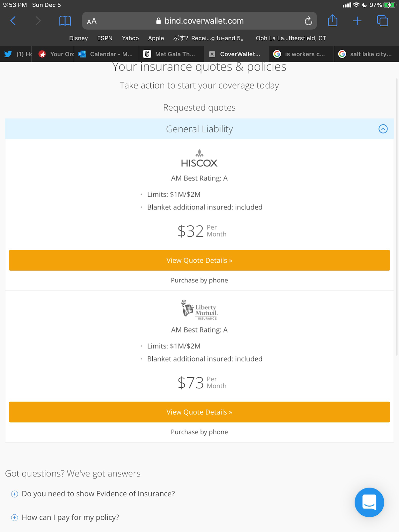Collapse the General Liability section

(x=383, y=129)
